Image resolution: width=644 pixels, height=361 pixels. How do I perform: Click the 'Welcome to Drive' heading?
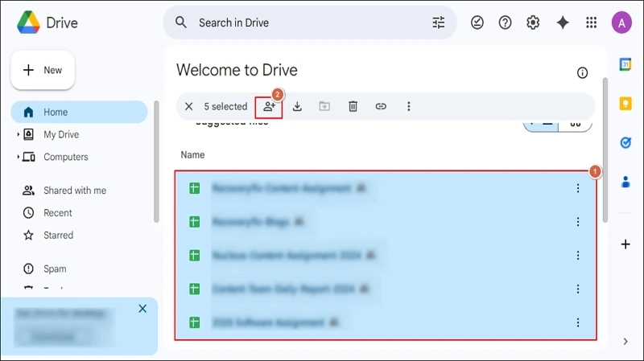pos(237,70)
